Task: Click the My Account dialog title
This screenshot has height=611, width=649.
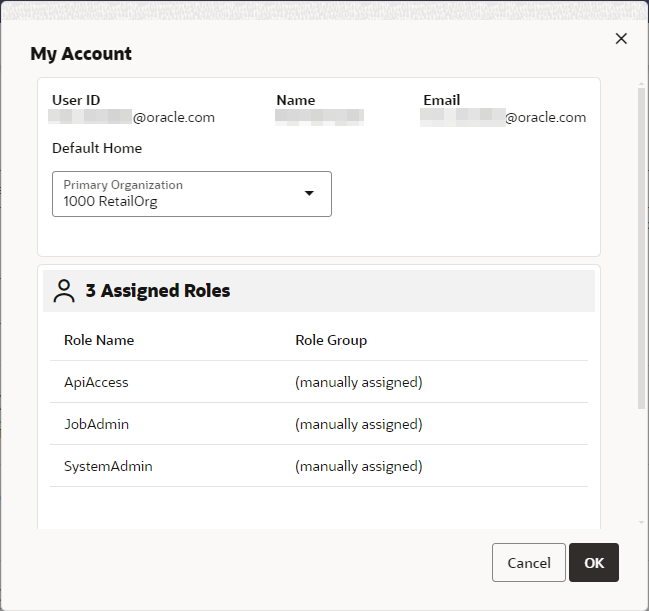Action: (x=81, y=54)
